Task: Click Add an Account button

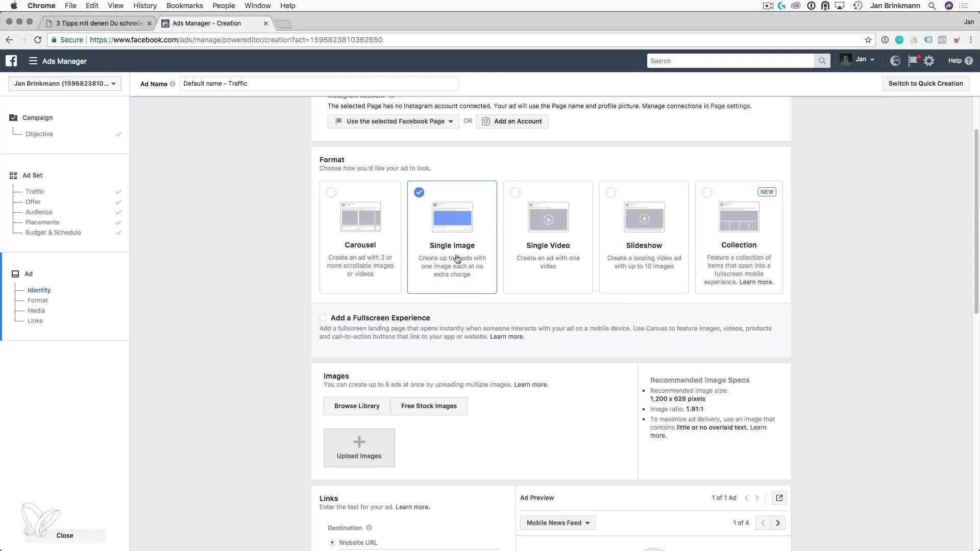Action: pos(512,121)
